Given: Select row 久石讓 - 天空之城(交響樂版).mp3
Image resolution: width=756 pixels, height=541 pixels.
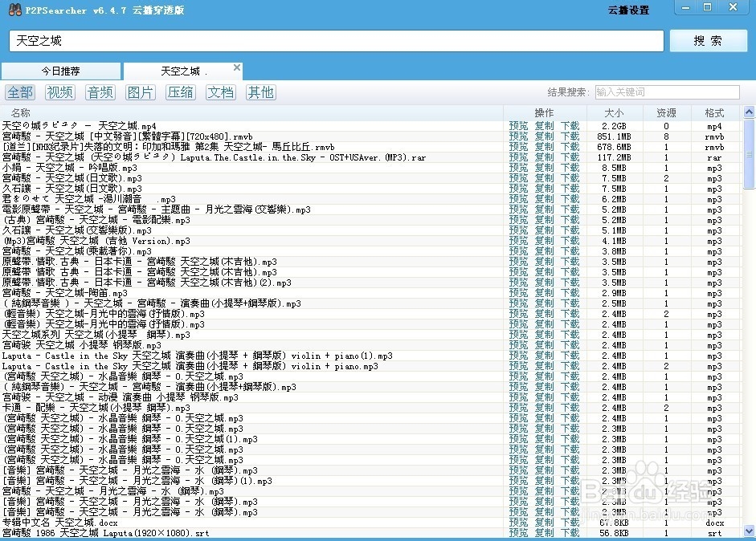Looking at the screenshot, I should [371, 230].
